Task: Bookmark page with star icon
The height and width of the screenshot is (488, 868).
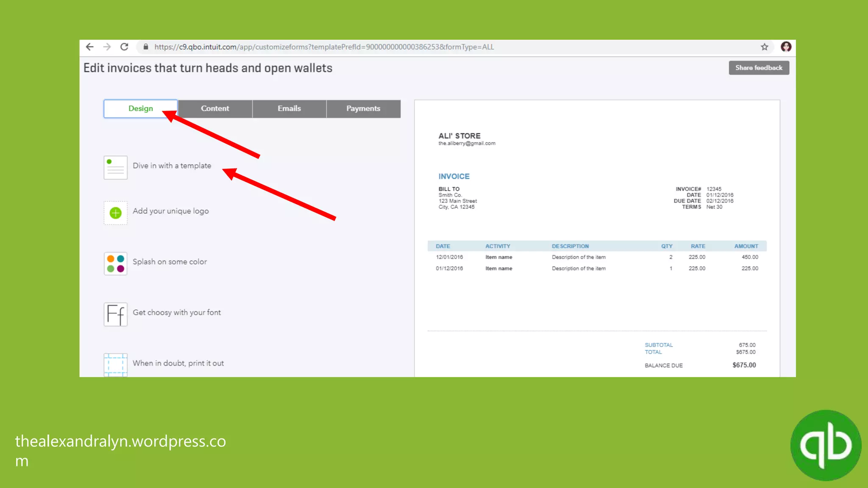Action: [764, 47]
